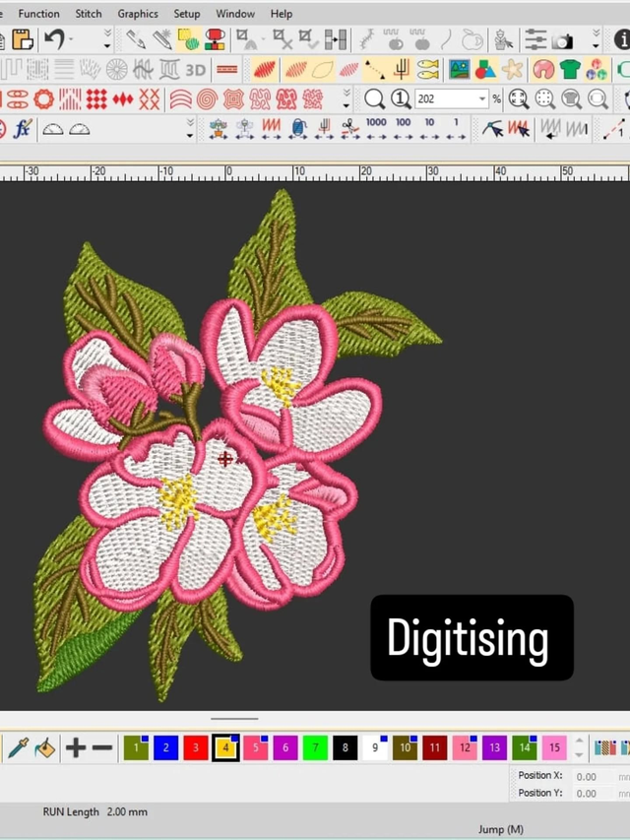The height and width of the screenshot is (840, 630).
Task: Open the Stitch menu
Action: click(x=89, y=14)
